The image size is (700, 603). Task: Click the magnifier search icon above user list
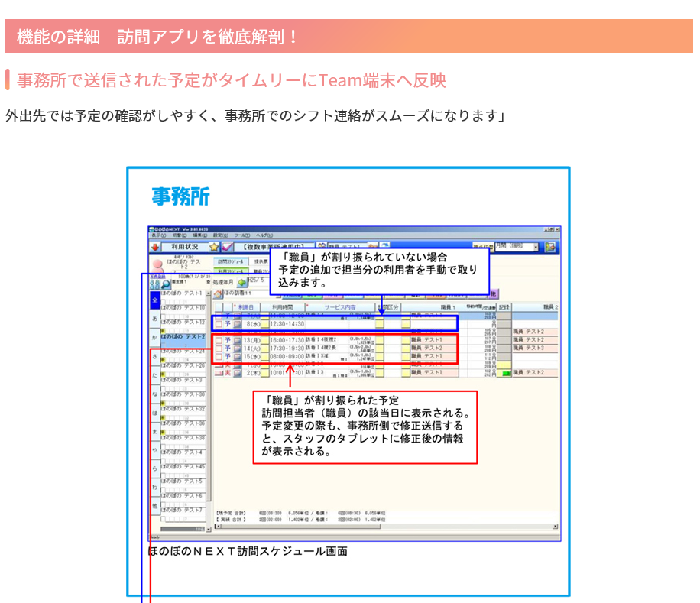(166, 284)
